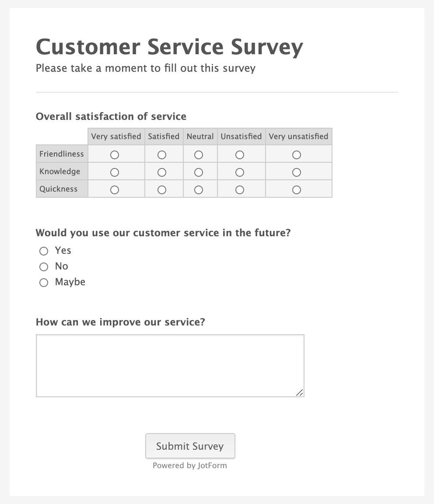Rate Friendliness as Very satisfied
434x504 pixels.
click(115, 155)
